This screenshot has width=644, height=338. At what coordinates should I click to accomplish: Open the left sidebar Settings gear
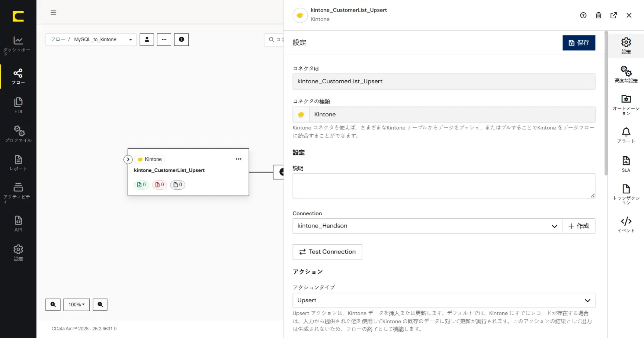(x=18, y=253)
